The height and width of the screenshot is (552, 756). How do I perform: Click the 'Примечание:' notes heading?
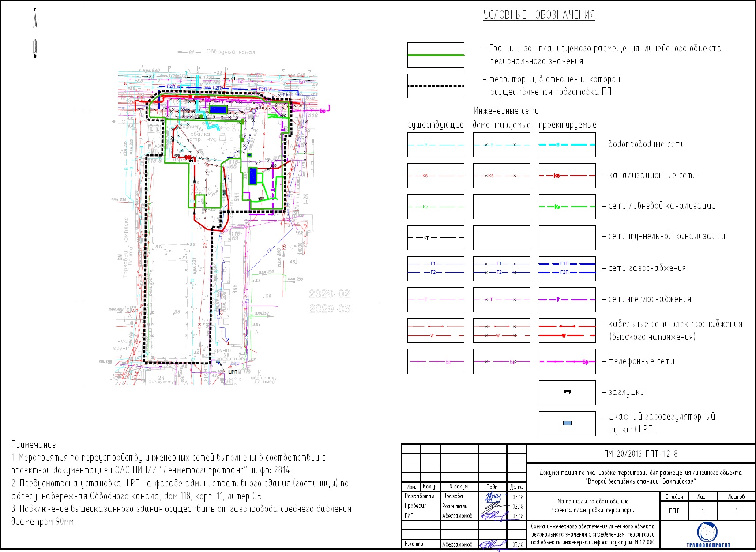[x=34, y=445]
